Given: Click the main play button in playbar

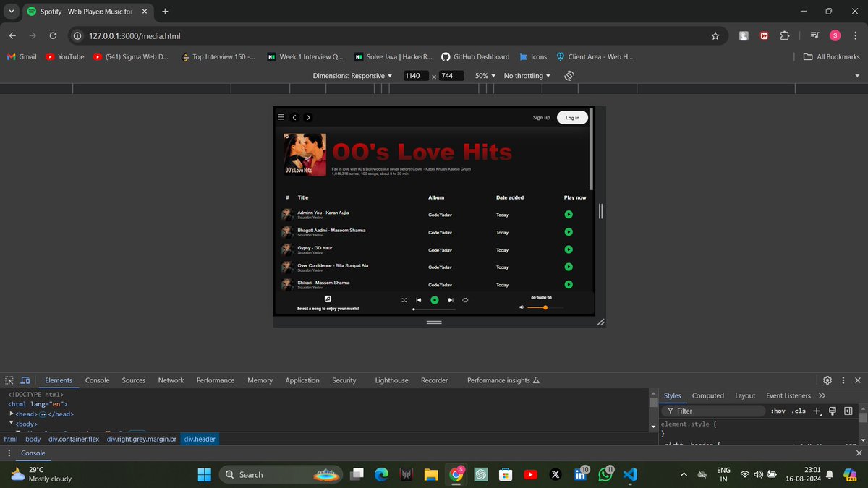Looking at the screenshot, I should click(435, 300).
